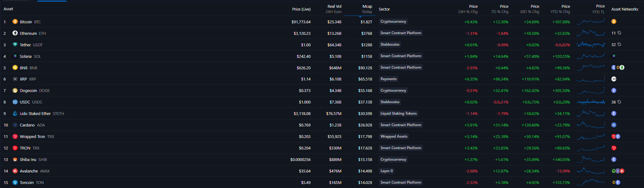The image size is (644, 188).
Task: Click the Dogecoin logo icon
Action: click(15, 91)
